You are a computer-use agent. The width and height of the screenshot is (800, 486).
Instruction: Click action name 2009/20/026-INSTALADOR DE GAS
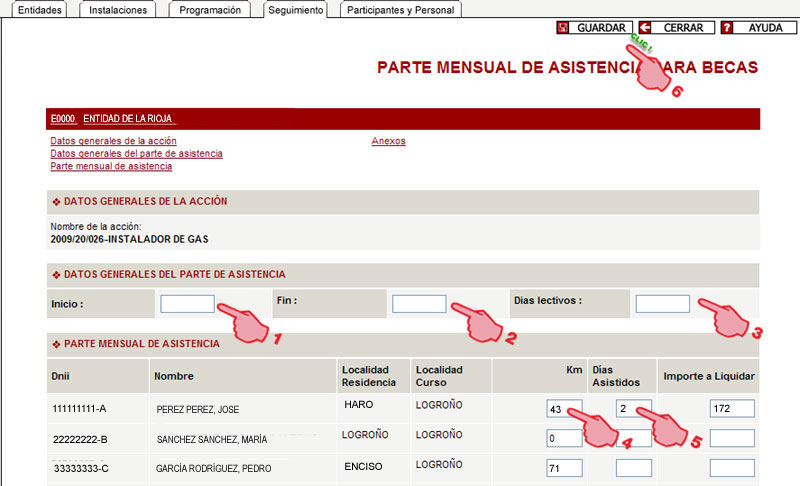130,239
